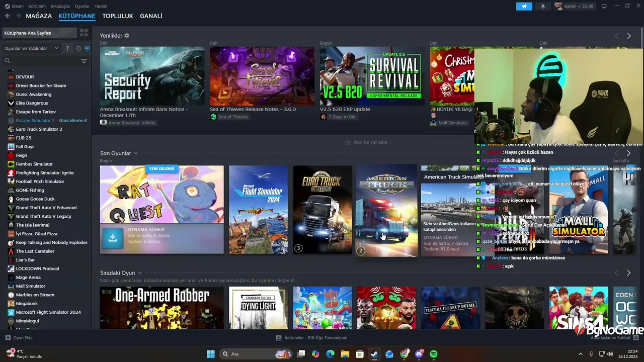The height and width of the screenshot is (362, 644).
Task: Open the GANALİ profile tab
Action: (151, 16)
